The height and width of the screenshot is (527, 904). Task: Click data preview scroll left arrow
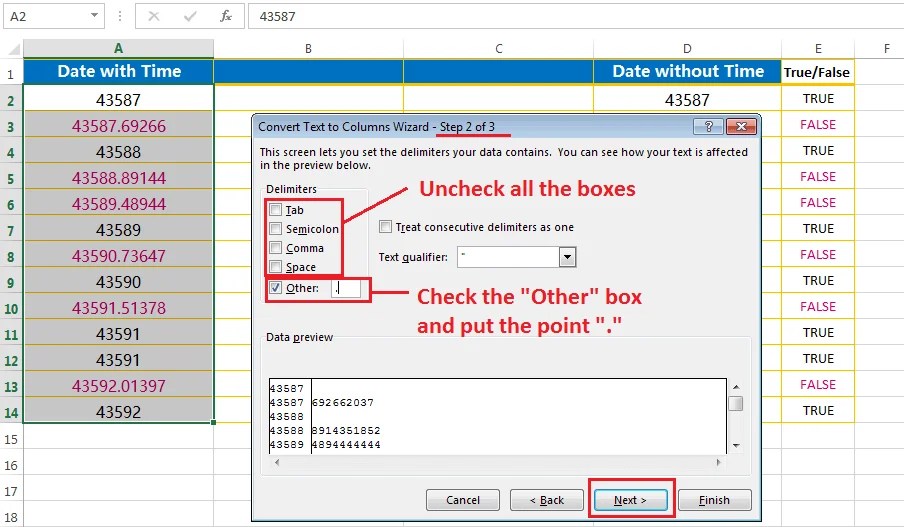pos(277,462)
